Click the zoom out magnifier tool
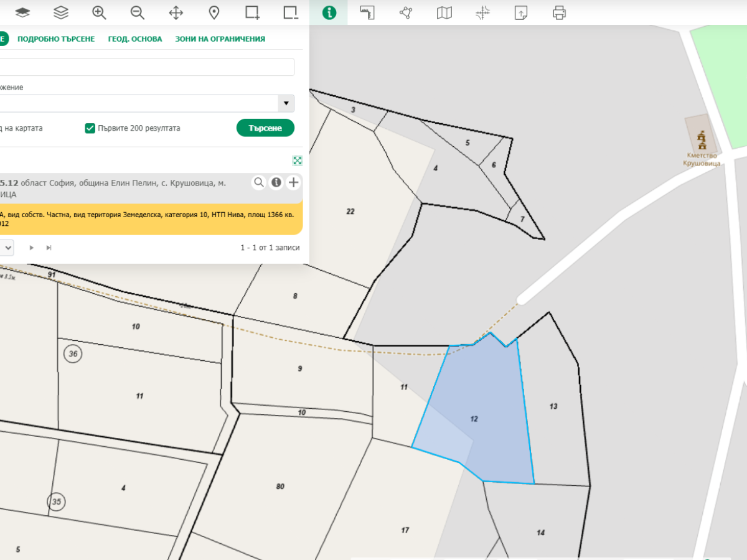747x560 pixels. click(x=138, y=12)
